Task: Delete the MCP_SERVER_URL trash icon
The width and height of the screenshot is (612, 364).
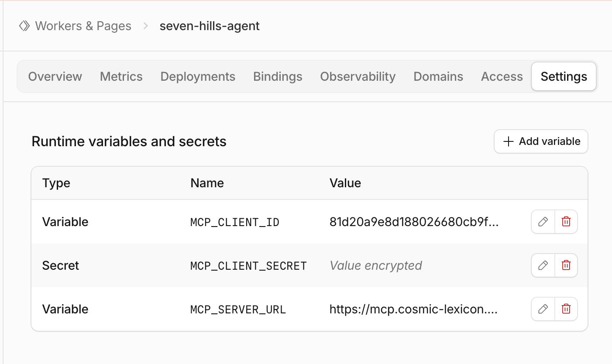Action: click(566, 309)
